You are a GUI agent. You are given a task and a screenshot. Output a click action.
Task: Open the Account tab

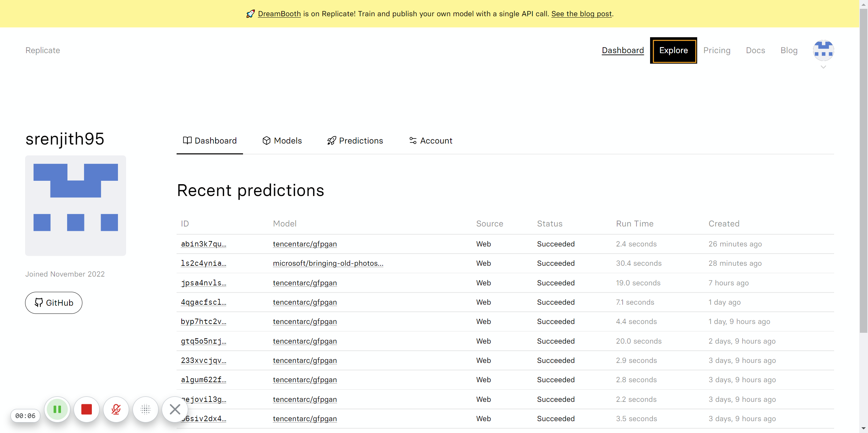[431, 140]
